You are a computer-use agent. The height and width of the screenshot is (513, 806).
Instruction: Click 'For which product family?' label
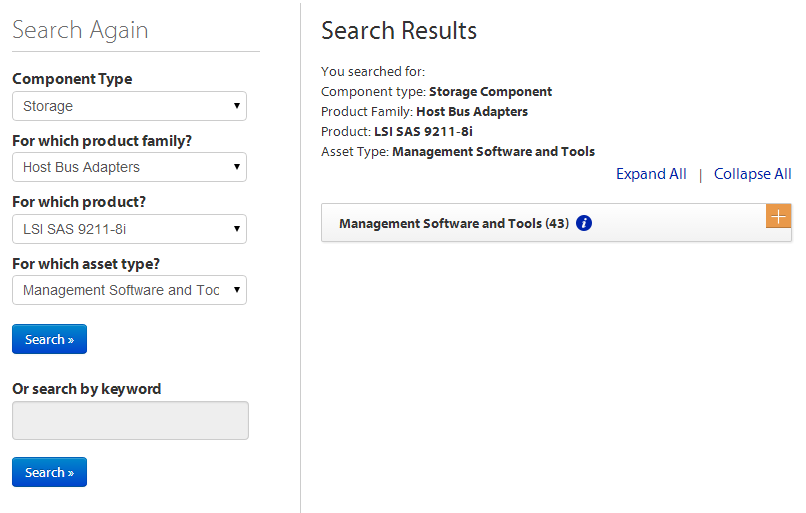pos(102,141)
